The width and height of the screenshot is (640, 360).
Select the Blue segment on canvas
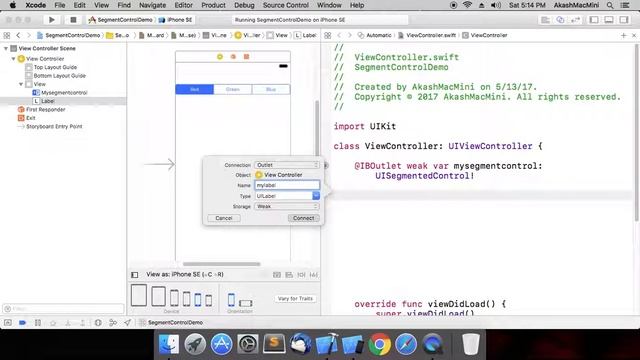(x=271, y=89)
